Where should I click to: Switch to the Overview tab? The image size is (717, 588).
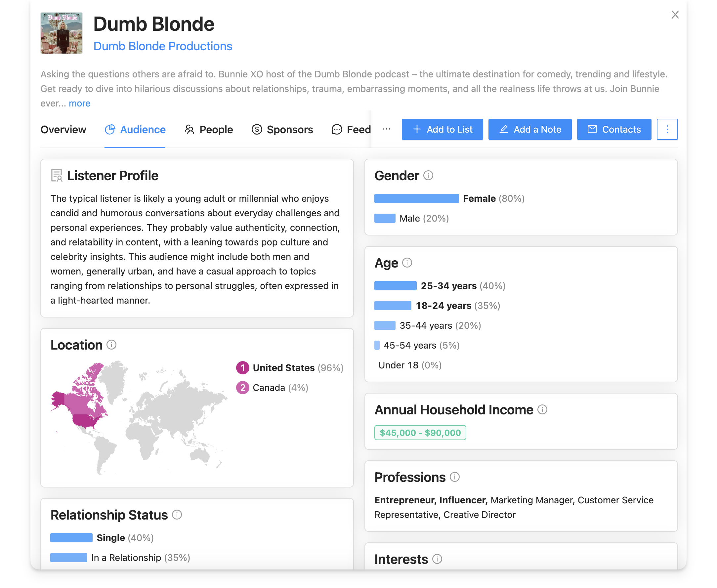tap(63, 129)
